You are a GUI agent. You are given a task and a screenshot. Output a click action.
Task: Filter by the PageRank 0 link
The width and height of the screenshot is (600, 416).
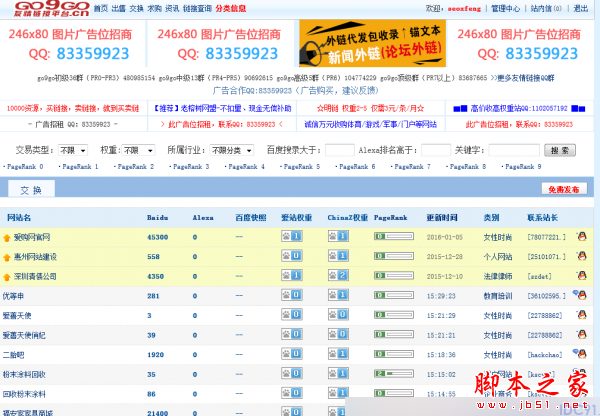[x=25, y=166]
